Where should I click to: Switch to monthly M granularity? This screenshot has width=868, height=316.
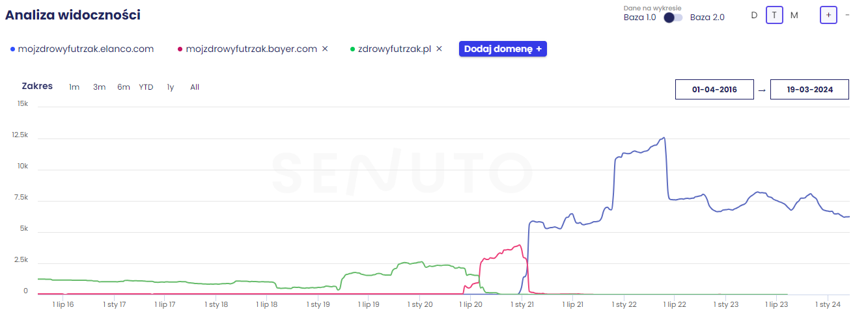[794, 15]
